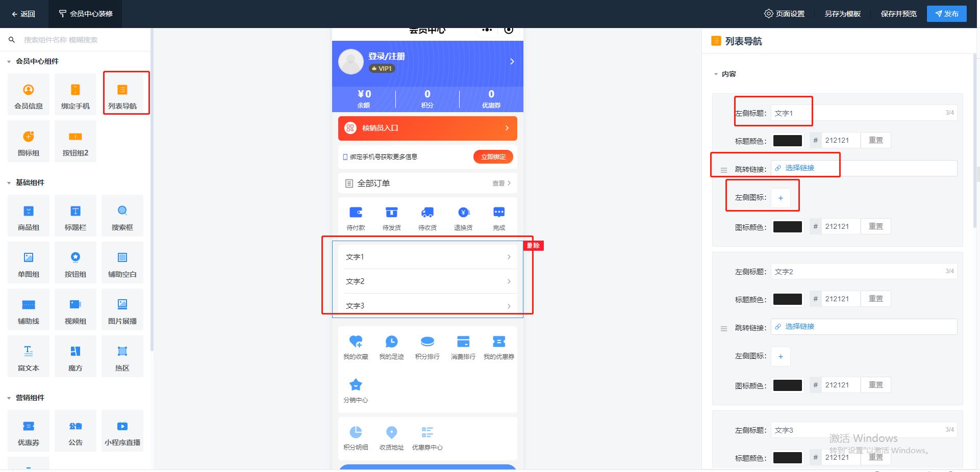Add the 搜索框 component
The image size is (980, 472).
click(122, 216)
